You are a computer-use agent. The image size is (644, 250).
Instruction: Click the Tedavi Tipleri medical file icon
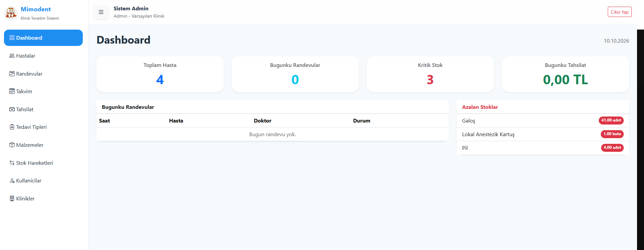[12, 127]
